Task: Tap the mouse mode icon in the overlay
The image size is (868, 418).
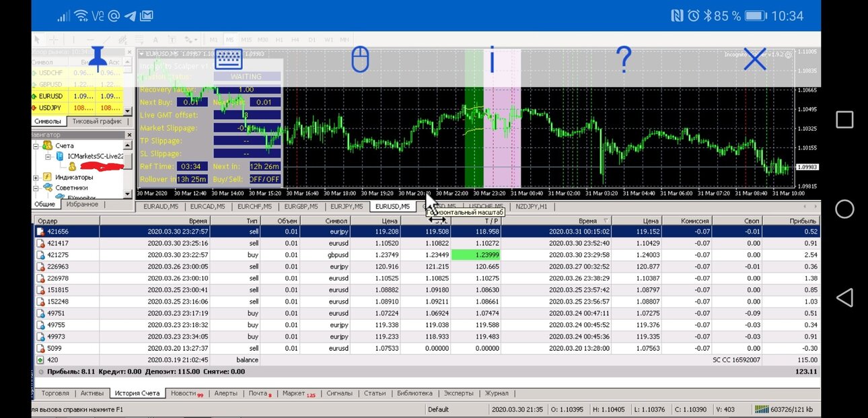Action: 361,59
